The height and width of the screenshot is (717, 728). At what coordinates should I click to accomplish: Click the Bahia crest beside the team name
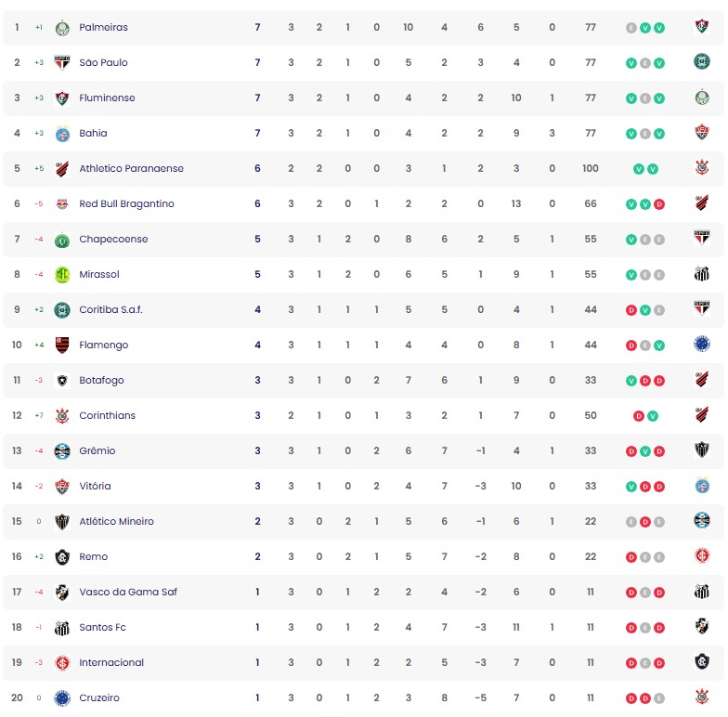click(x=62, y=134)
